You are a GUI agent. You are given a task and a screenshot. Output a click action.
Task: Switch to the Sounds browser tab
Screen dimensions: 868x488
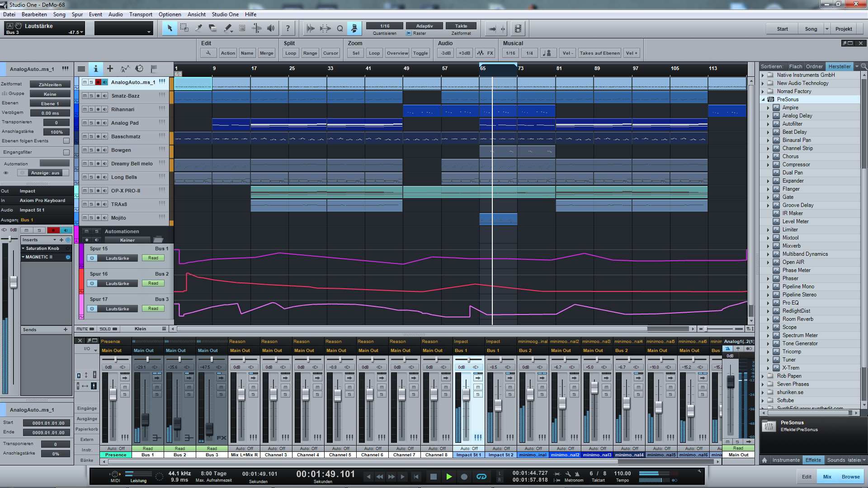click(836, 460)
